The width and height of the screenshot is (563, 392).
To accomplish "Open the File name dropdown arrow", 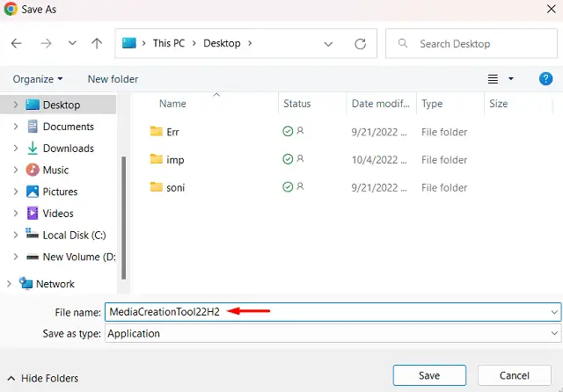I will [x=554, y=312].
